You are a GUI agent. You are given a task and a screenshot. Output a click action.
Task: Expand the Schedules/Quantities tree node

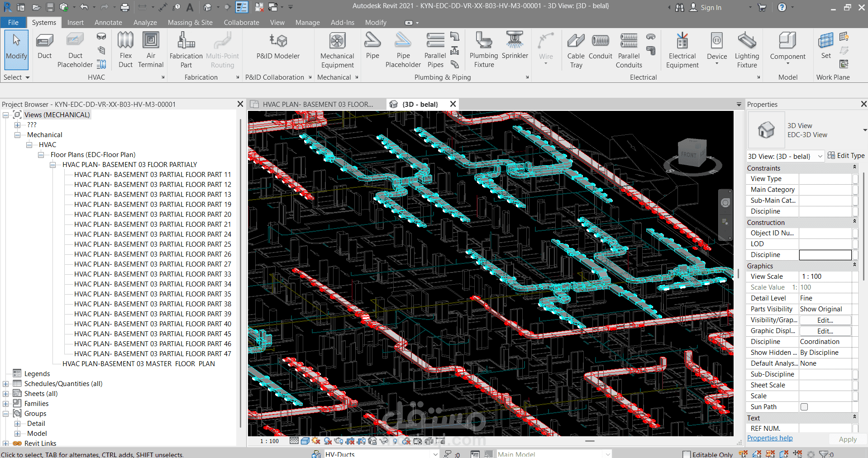pyautogui.click(x=6, y=384)
